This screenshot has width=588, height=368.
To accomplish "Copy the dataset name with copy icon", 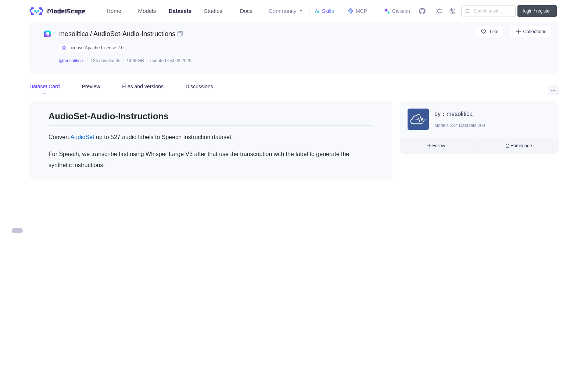I will [x=180, y=34].
